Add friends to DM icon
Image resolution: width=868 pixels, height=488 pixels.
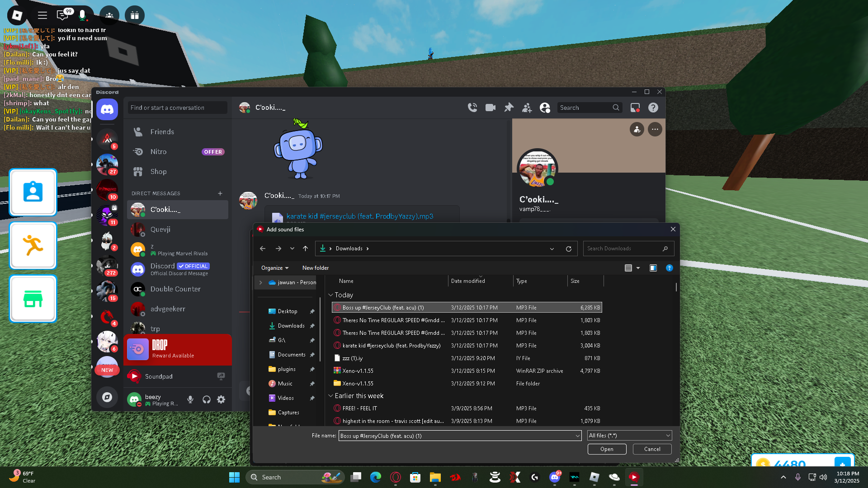pyautogui.click(x=527, y=108)
